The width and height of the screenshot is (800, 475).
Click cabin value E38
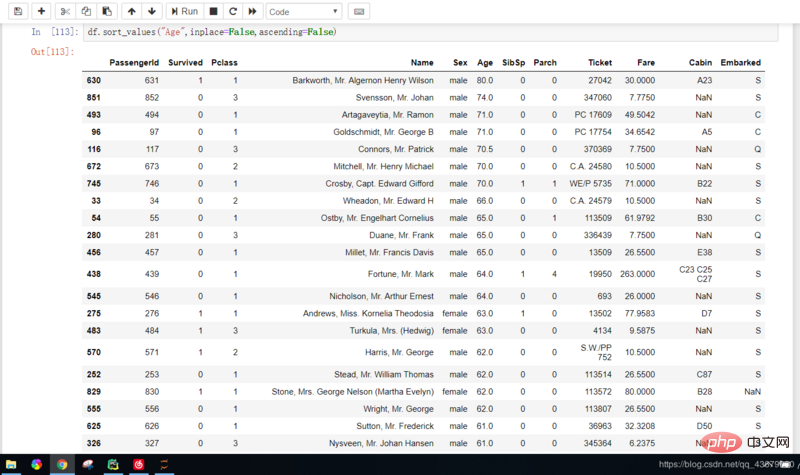click(704, 252)
